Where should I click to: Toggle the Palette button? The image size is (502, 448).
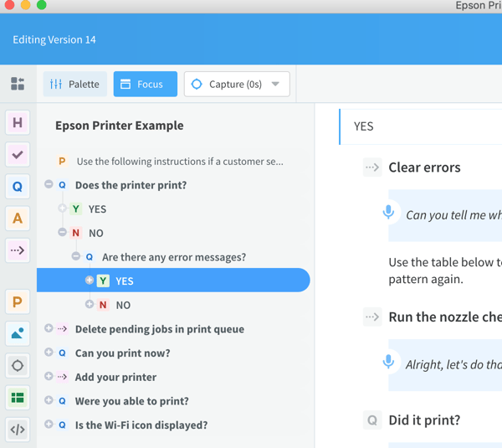pyautogui.click(x=74, y=84)
